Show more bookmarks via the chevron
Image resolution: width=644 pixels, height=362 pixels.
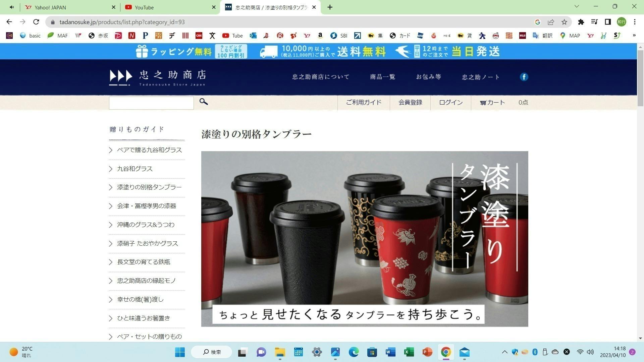634,36
